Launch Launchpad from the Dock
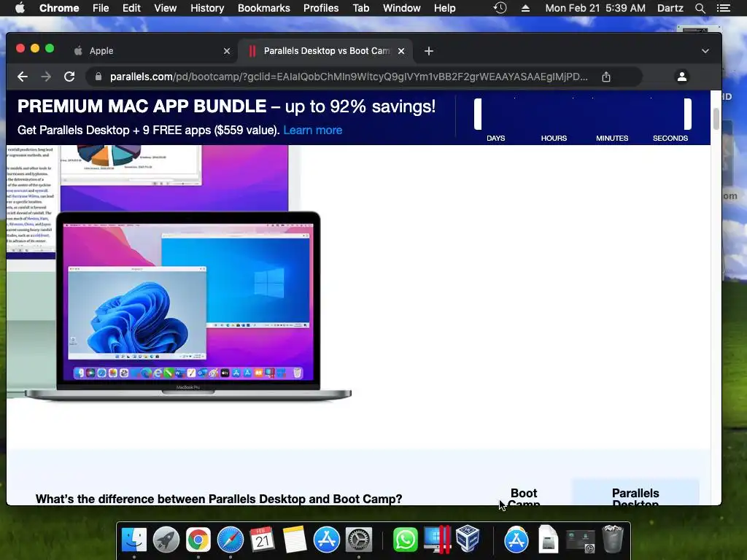Screen dimensions: 747x560 coord(166,540)
